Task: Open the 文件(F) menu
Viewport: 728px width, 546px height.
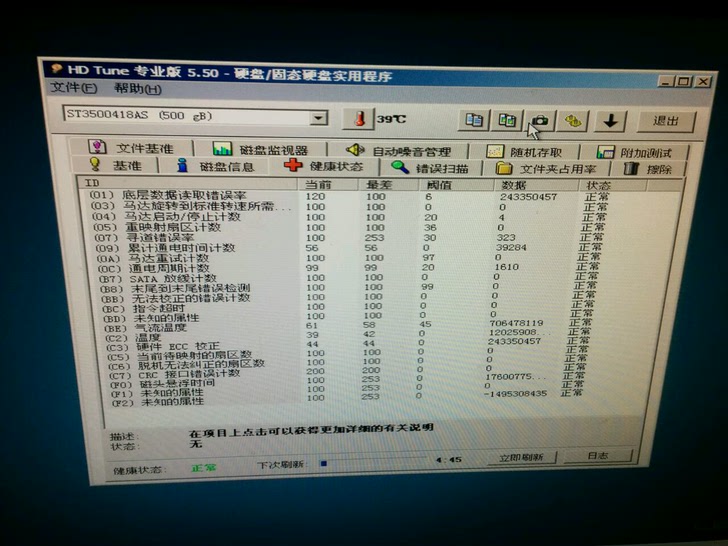Action: coord(74,88)
